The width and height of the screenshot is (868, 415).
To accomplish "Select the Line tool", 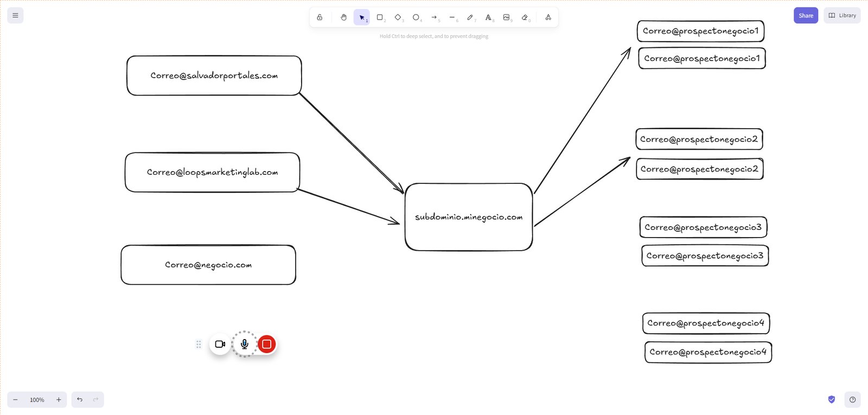I will [452, 17].
